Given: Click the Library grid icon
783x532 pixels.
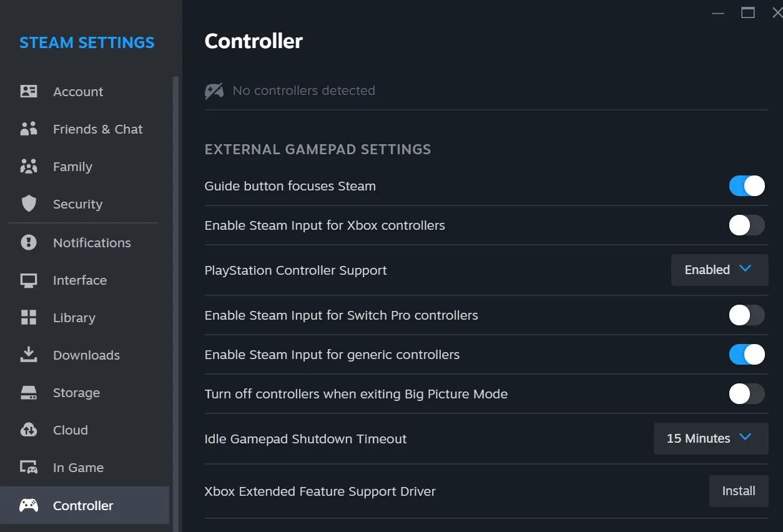Looking at the screenshot, I should [29, 317].
